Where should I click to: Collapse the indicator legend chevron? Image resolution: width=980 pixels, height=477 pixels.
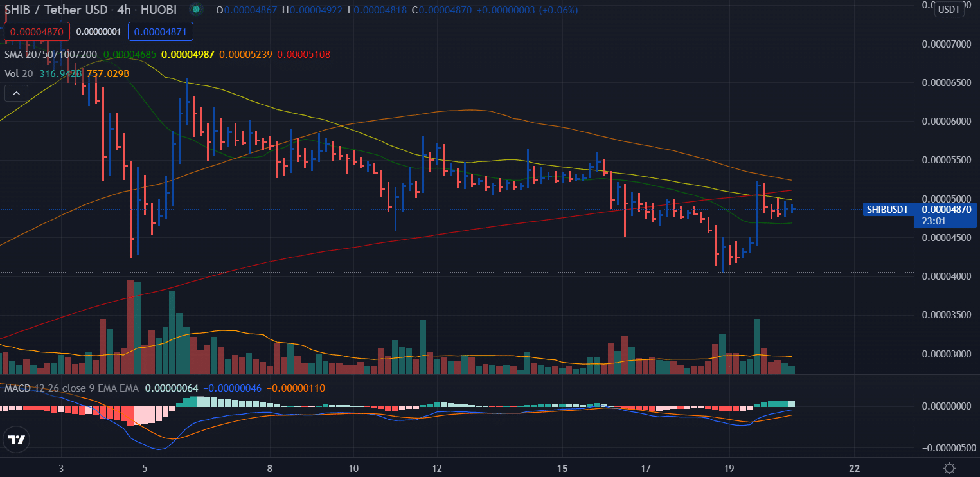[x=16, y=93]
